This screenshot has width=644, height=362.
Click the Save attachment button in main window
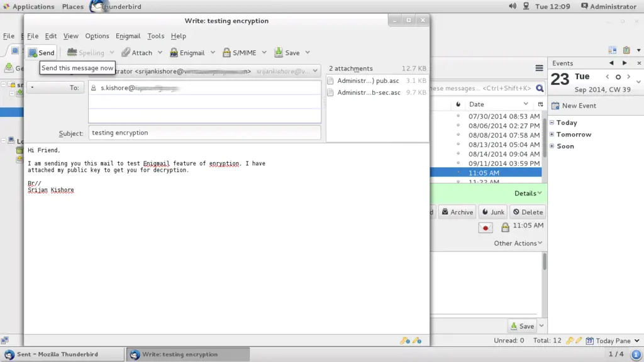click(523, 326)
